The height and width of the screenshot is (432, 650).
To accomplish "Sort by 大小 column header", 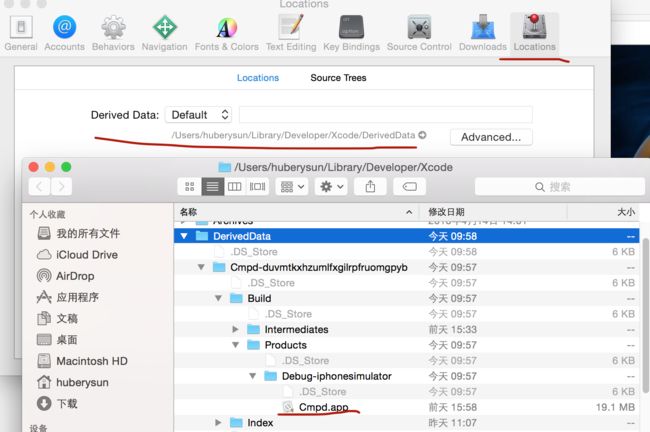I will tap(603, 212).
